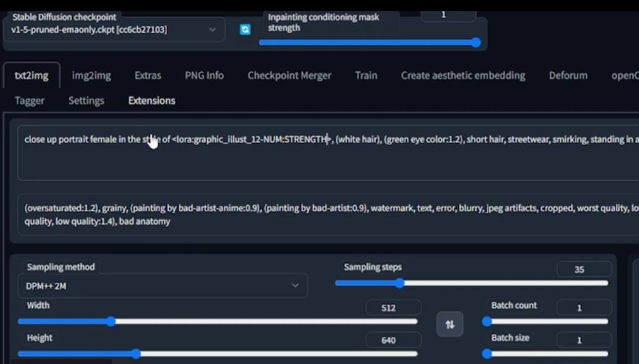This screenshot has height=364, width=639.
Task: Expand the v1-5-pruned-emaonly.ckpt selector chevron
Action: point(212,29)
